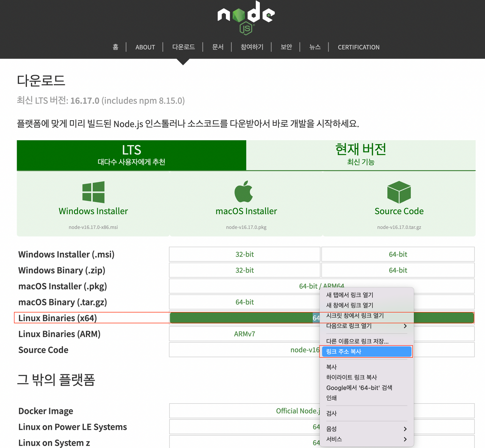This screenshot has width=485, height=448.
Task: Click node-v16.17.0.pkg filename text
Action: (x=246, y=227)
